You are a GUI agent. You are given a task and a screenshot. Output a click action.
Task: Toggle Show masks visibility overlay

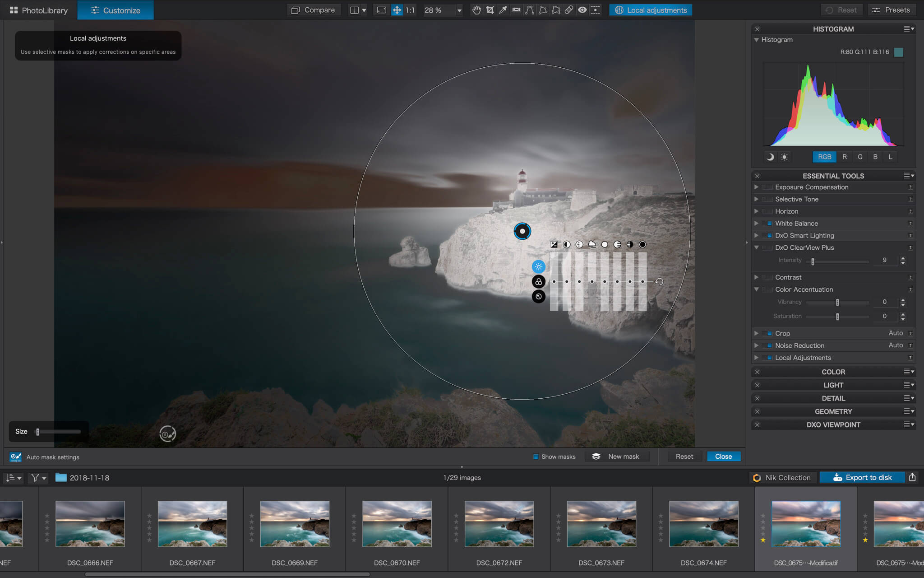pyautogui.click(x=536, y=456)
